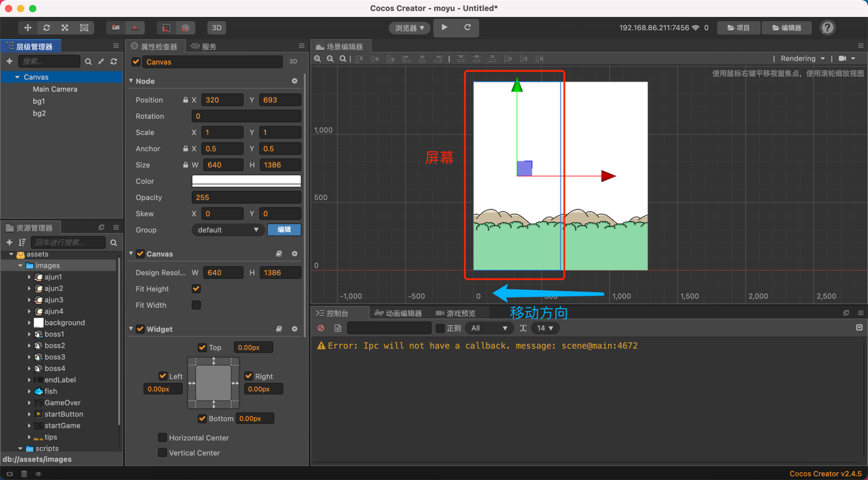Open Canvas component help book icon

(279, 254)
